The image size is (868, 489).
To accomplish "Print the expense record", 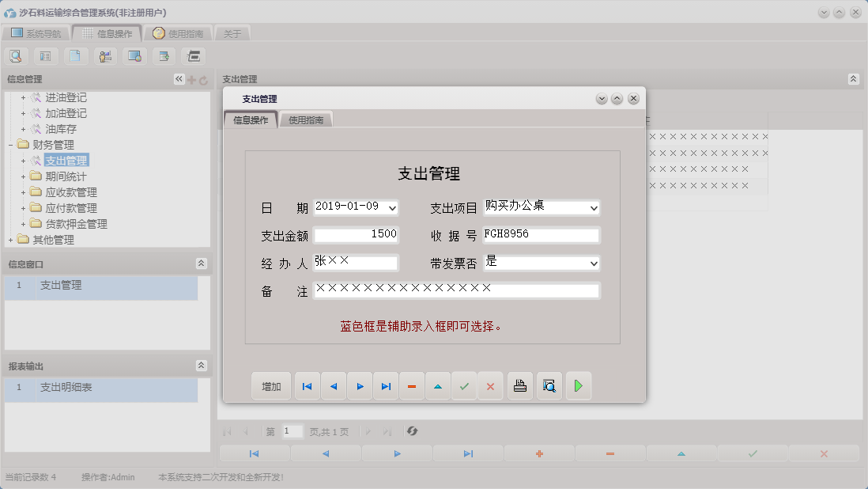I will pos(519,385).
